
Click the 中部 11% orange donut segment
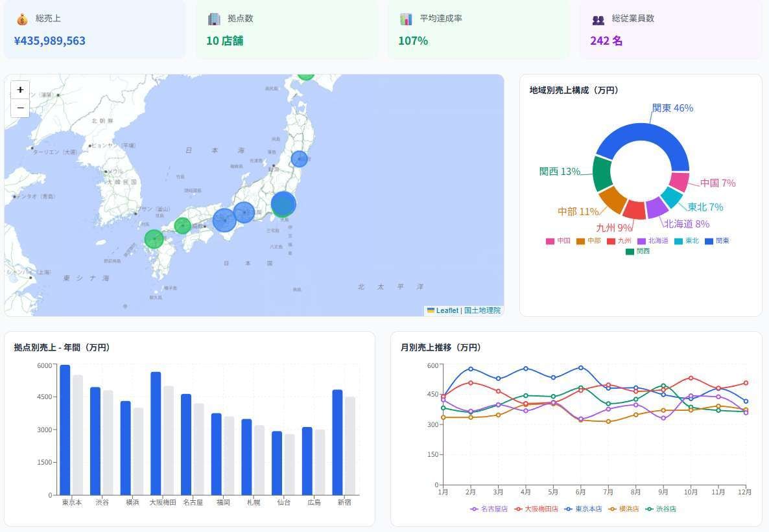click(613, 199)
